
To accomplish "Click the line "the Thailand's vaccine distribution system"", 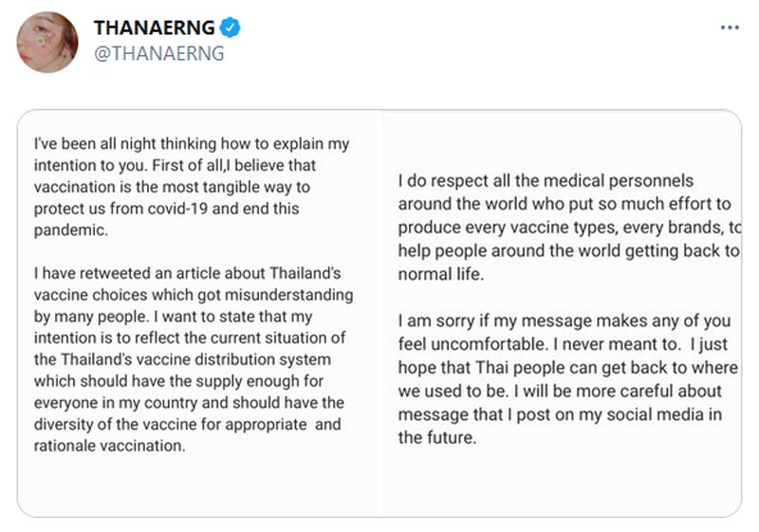I will (x=181, y=359).
